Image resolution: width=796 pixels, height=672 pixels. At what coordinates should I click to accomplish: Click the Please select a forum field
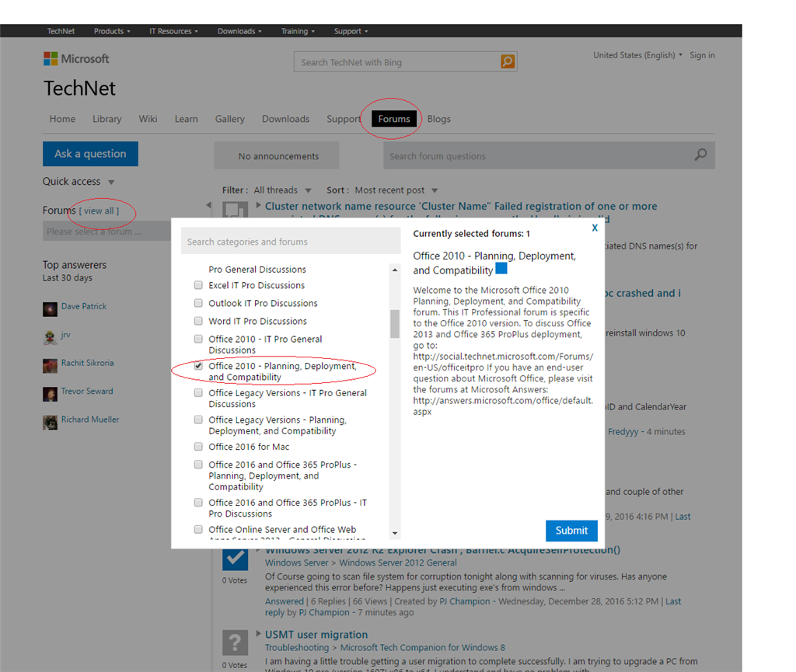pyautogui.click(x=106, y=232)
